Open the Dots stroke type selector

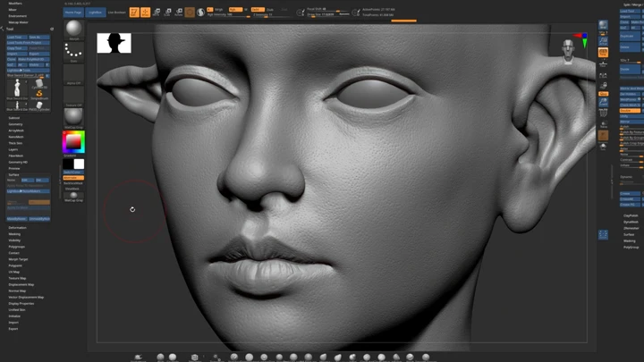click(74, 52)
